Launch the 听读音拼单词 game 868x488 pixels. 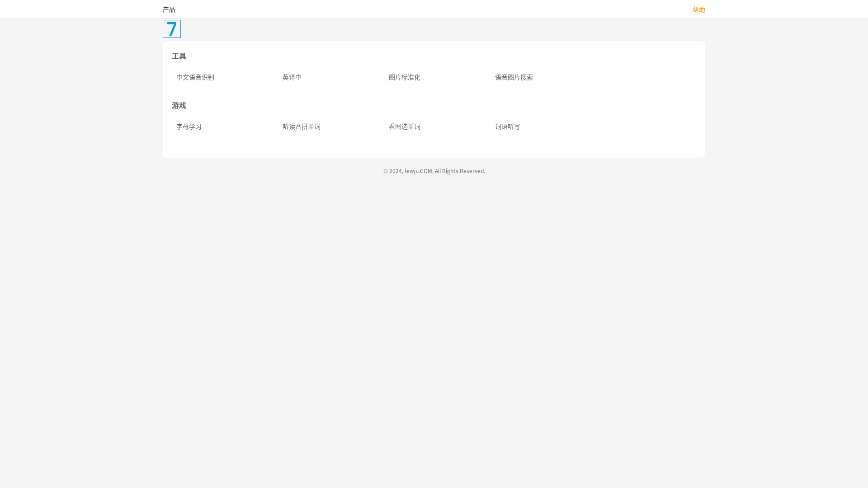302,127
